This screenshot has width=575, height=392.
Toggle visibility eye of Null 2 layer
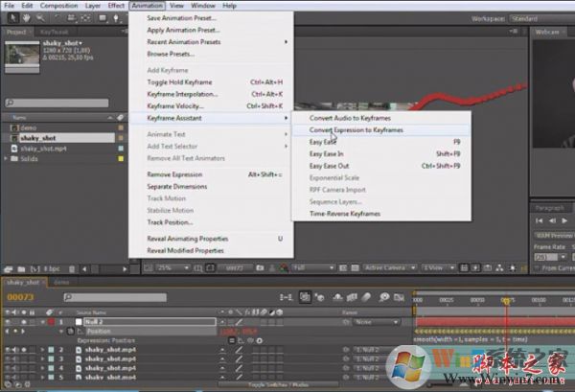(x=7, y=323)
